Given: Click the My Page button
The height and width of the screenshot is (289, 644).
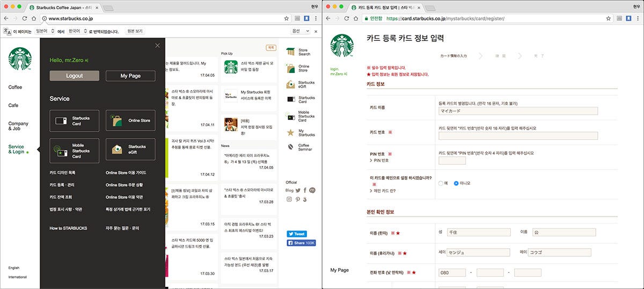Looking at the screenshot, I should click(x=130, y=76).
